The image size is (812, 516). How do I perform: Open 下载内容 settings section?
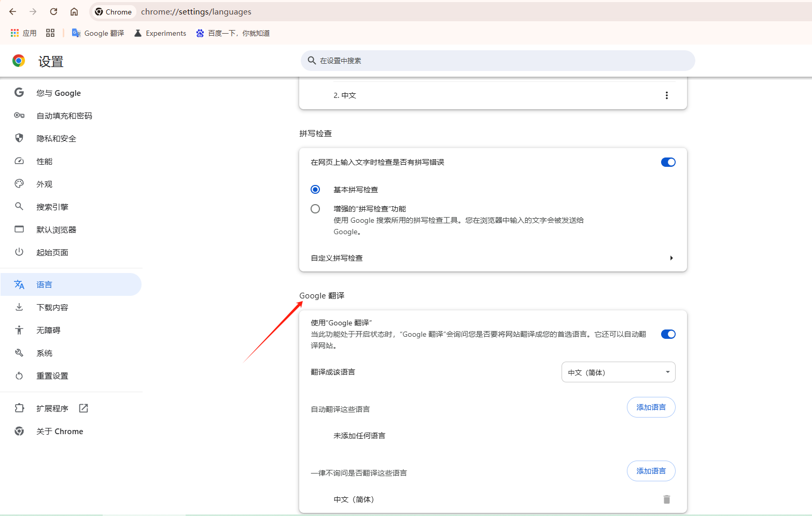click(x=71, y=307)
